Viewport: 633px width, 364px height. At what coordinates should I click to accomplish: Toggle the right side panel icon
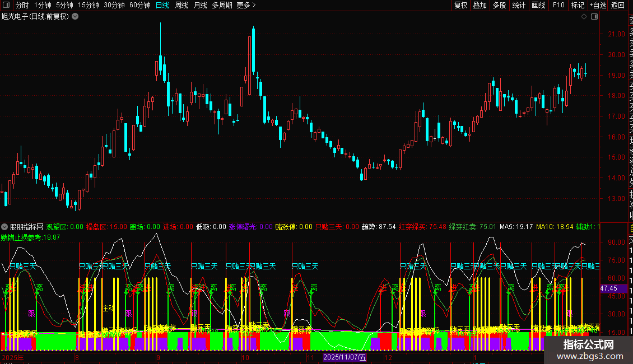594,17
